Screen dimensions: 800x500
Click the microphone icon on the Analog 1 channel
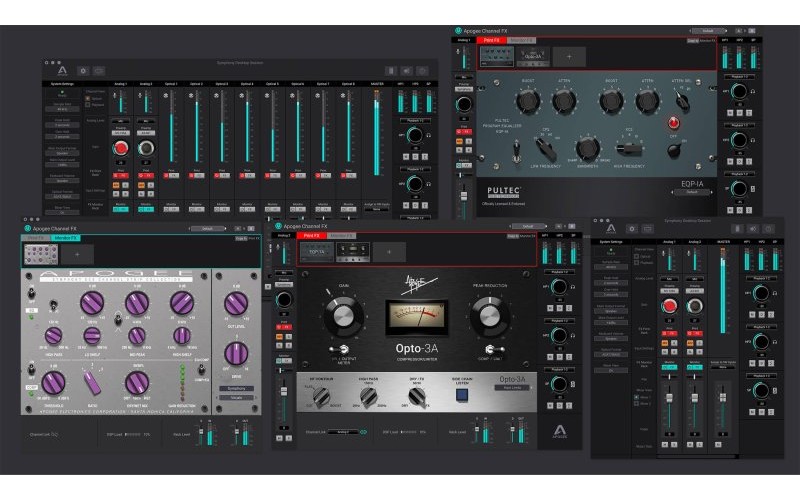[115, 95]
